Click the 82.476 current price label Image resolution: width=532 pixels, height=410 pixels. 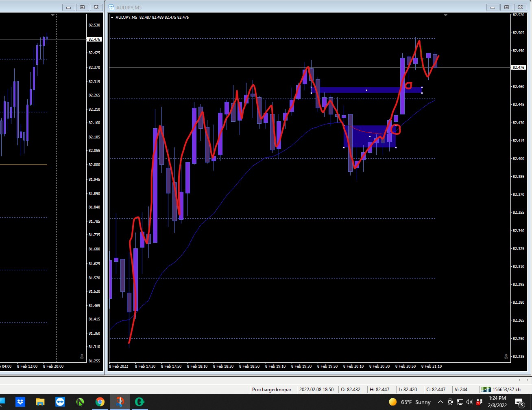coord(519,68)
